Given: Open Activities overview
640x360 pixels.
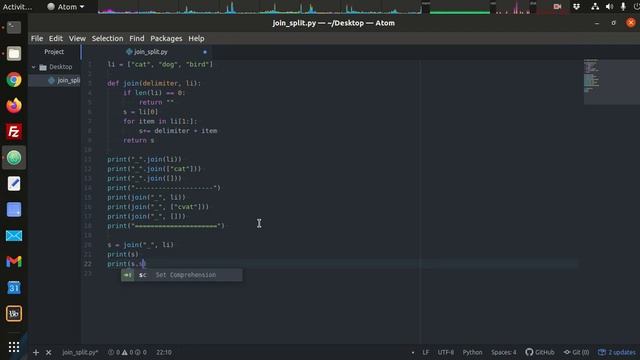Looking at the screenshot, I should click(x=17, y=7).
